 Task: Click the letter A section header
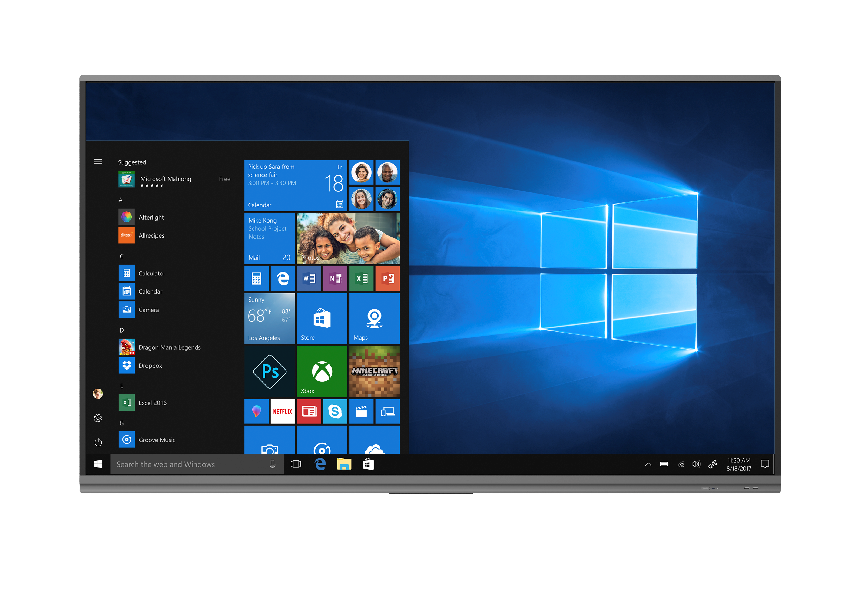(121, 200)
